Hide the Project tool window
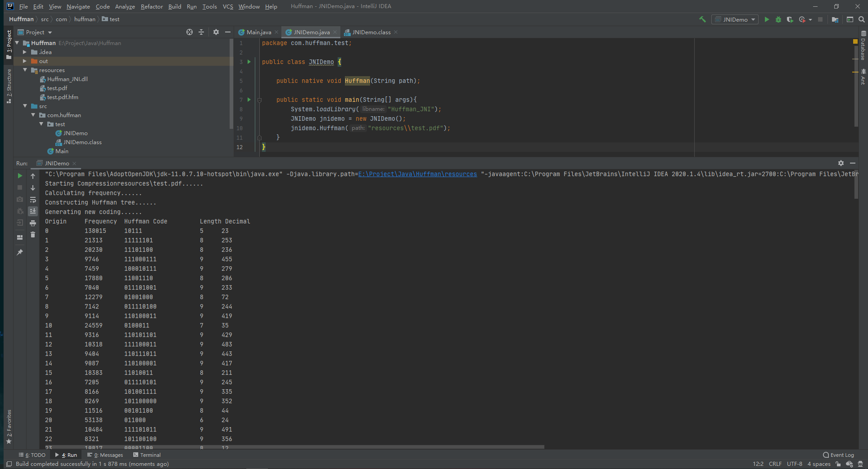The width and height of the screenshot is (868, 469). tap(228, 32)
